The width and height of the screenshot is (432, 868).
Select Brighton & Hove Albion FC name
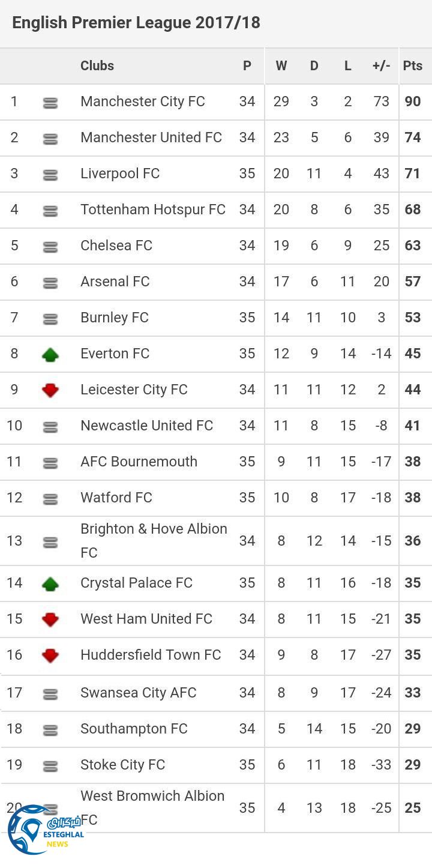pyautogui.click(x=154, y=540)
